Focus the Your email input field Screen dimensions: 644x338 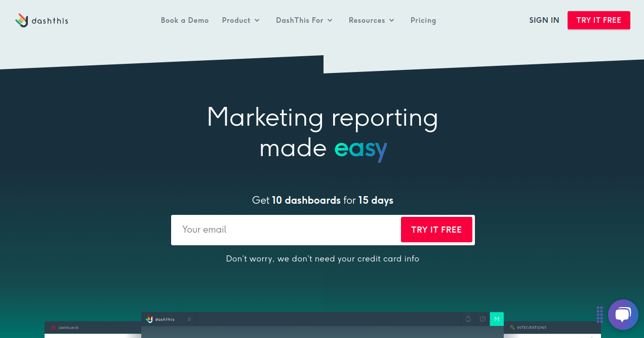[286, 230]
